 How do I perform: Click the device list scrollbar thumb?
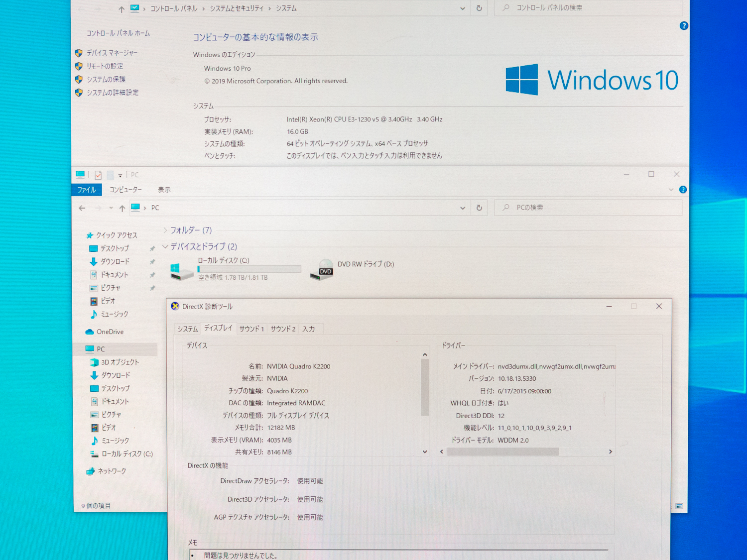click(x=425, y=387)
